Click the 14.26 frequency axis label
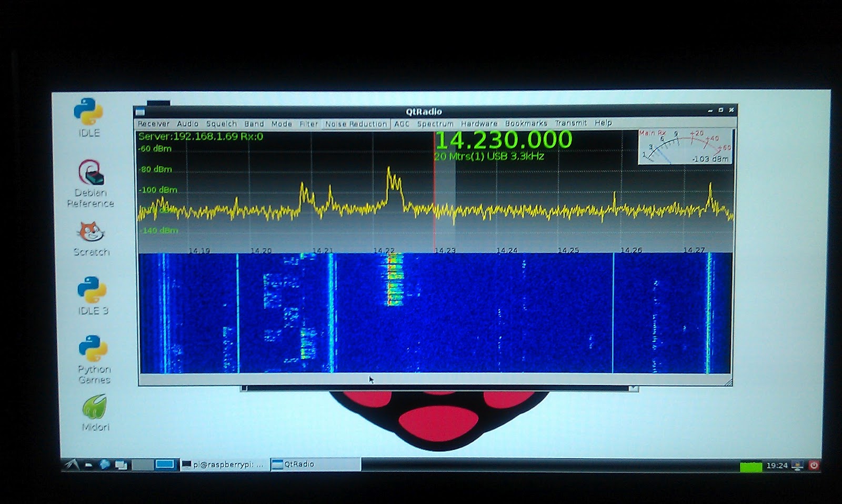Image resolution: width=842 pixels, height=504 pixels. click(x=631, y=250)
